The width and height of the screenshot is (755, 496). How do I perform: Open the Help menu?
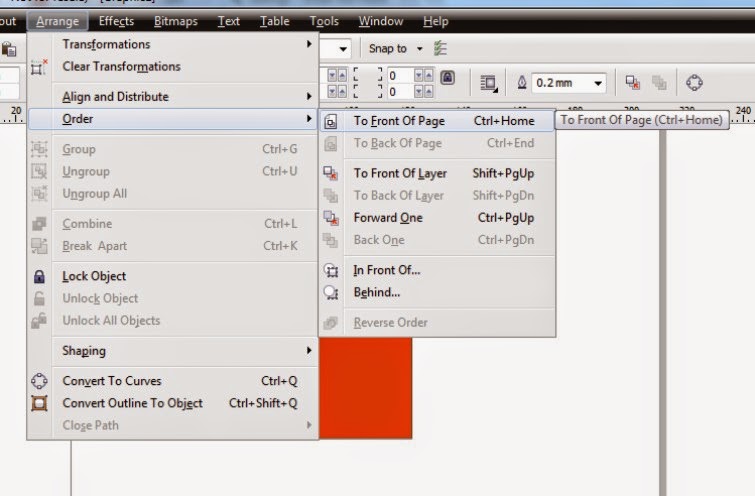(436, 21)
